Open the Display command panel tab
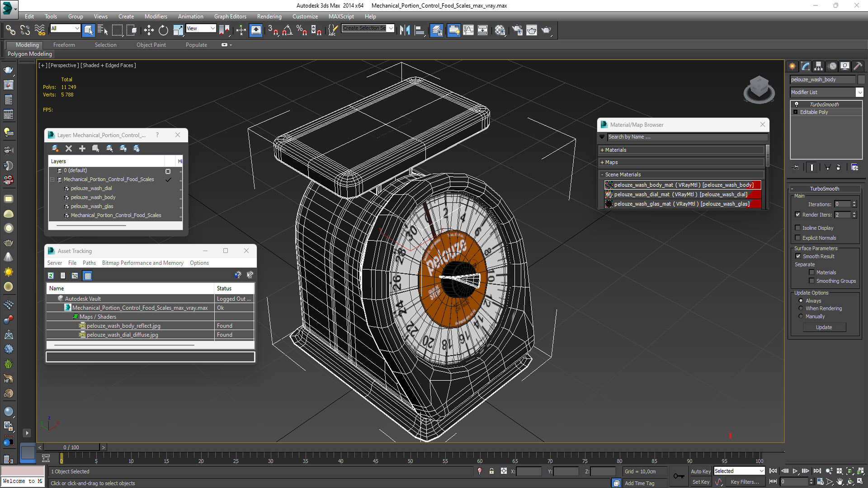 [x=844, y=66]
